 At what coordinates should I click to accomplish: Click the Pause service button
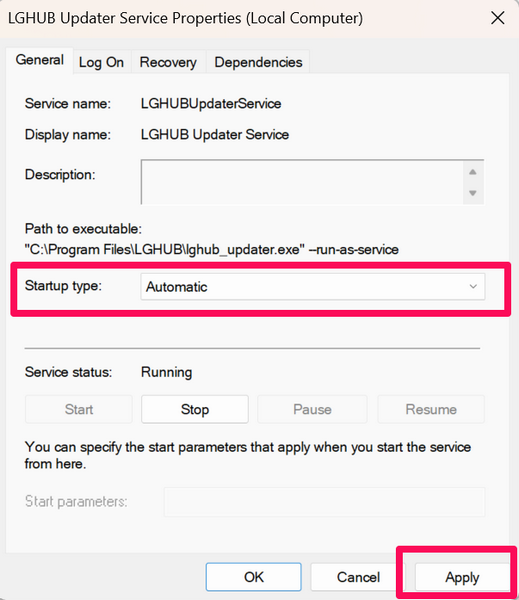click(x=312, y=409)
